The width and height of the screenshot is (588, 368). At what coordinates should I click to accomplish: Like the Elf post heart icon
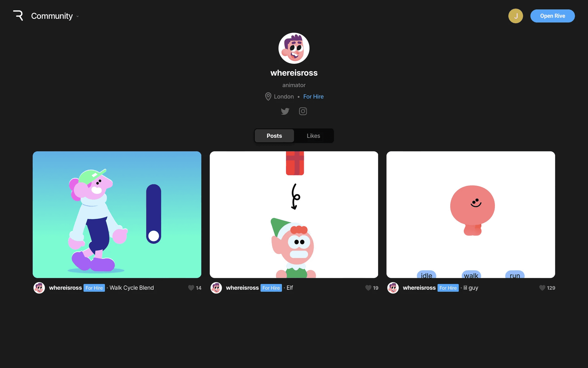pos(368,288)
